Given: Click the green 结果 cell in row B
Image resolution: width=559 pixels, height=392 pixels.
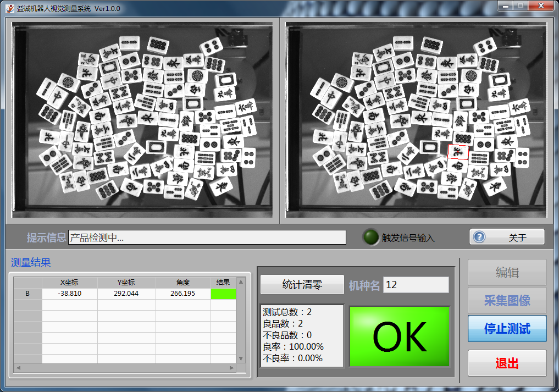Looking at the screenshot, I should pos(223,294).
